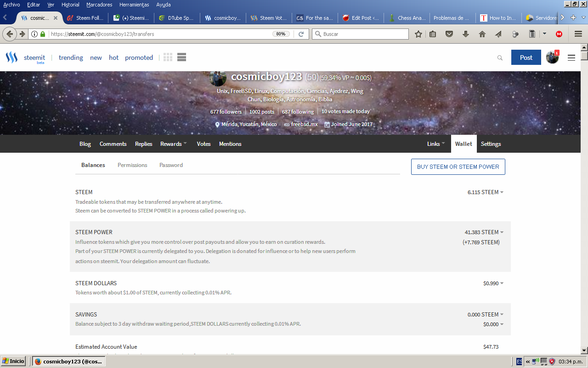Switch to the Steem Follower browser tab
The height and width of the screenshot is (368, 588).
[85, 18]
